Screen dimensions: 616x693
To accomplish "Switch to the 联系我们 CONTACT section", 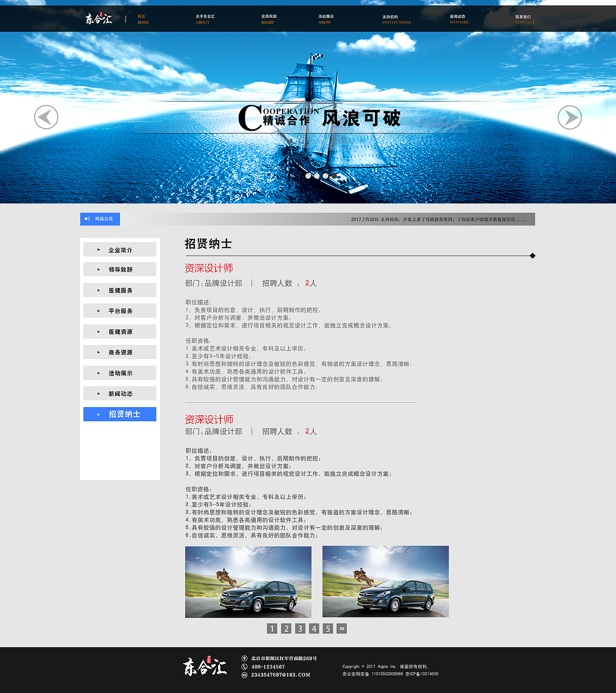I will 524,19.
